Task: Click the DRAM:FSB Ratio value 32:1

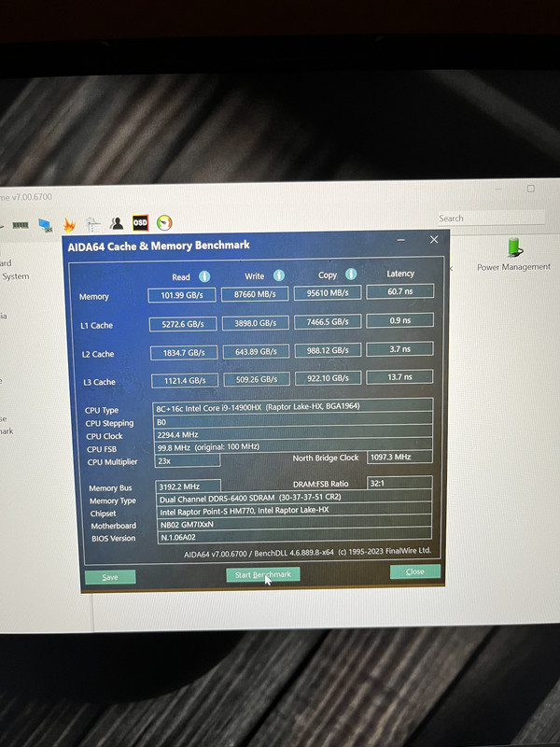Action: point(399,483)
